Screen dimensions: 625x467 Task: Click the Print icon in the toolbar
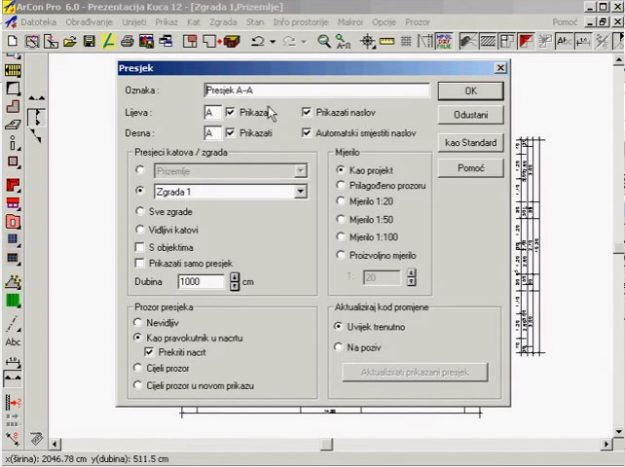pyautogui.click(x=126, y=41)
